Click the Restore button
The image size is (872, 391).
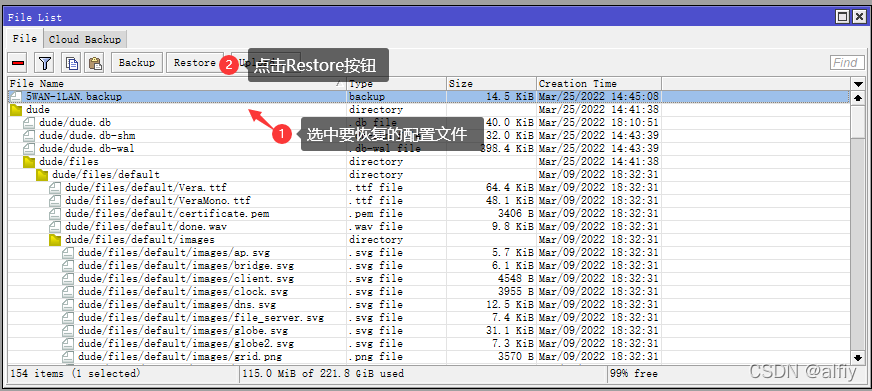[195, 63]
